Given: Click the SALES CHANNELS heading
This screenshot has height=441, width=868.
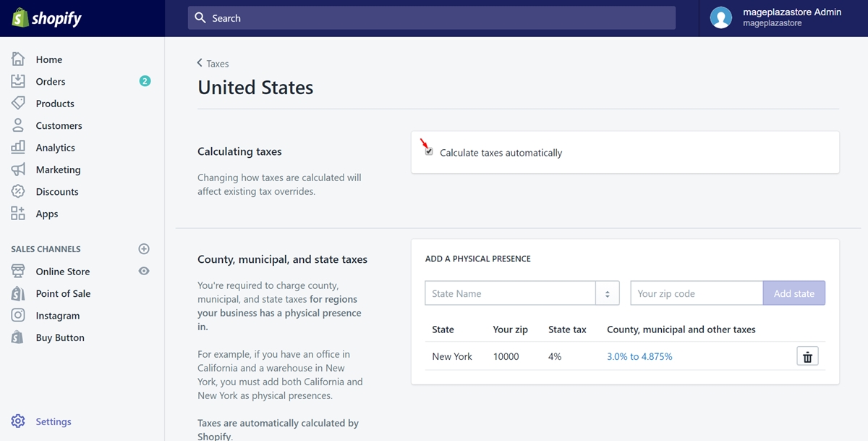Looking at the screenshot, I should (46, 249).
